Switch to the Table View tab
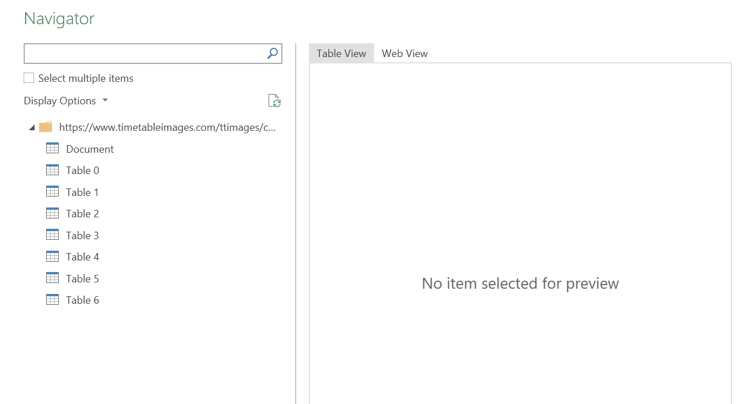Screen dimensions: 736x404 click(x=341, y=53)
